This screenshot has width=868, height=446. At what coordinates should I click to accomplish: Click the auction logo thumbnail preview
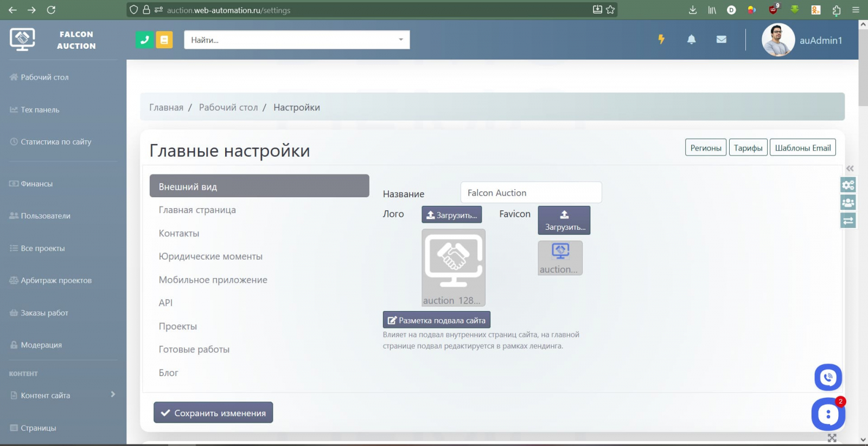(454, 267)
